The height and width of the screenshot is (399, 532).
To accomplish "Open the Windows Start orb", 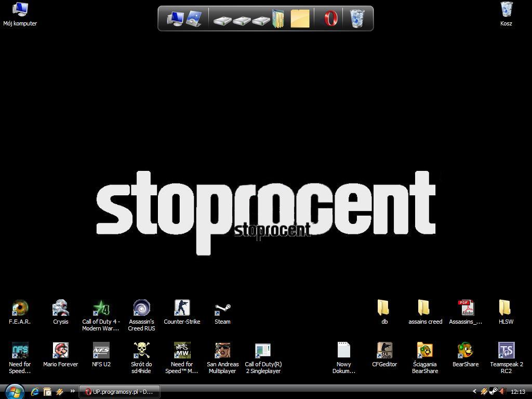I will click(x=14, y=392).
